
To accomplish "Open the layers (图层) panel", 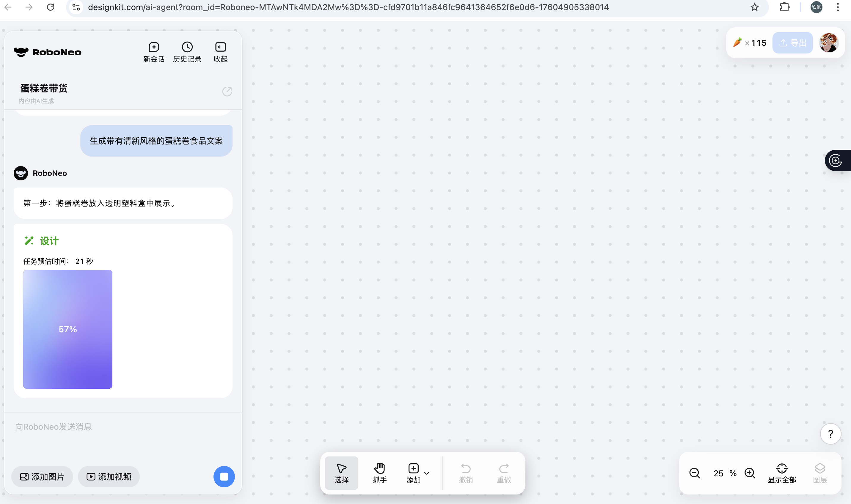I will pos(819,472).
